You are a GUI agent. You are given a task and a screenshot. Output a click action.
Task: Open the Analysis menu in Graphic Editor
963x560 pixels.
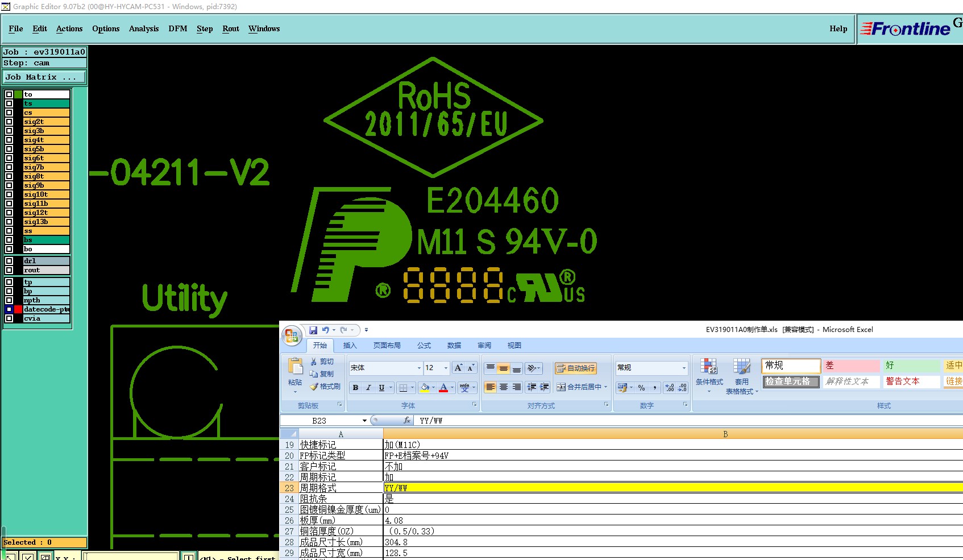tap(144, 29)
